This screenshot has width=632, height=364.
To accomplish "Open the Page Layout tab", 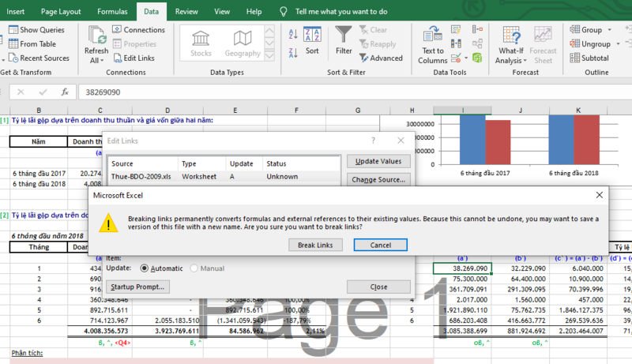I will point(59,12).
